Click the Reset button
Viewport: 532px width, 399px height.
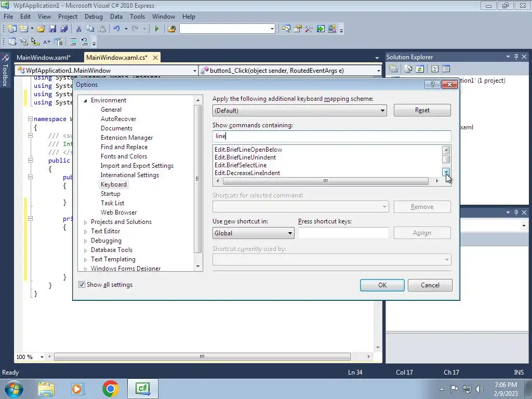pyautogui.click(x=422, y=110)
